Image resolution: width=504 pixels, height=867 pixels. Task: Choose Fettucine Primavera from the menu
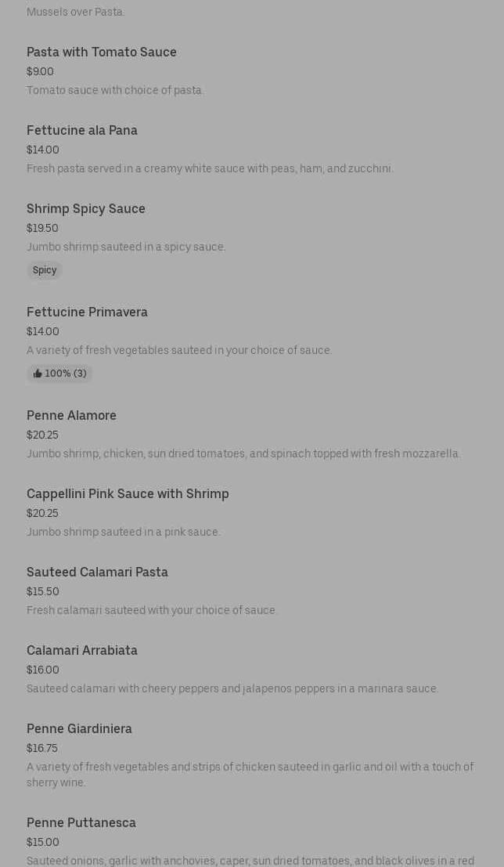tap(87, 312)
